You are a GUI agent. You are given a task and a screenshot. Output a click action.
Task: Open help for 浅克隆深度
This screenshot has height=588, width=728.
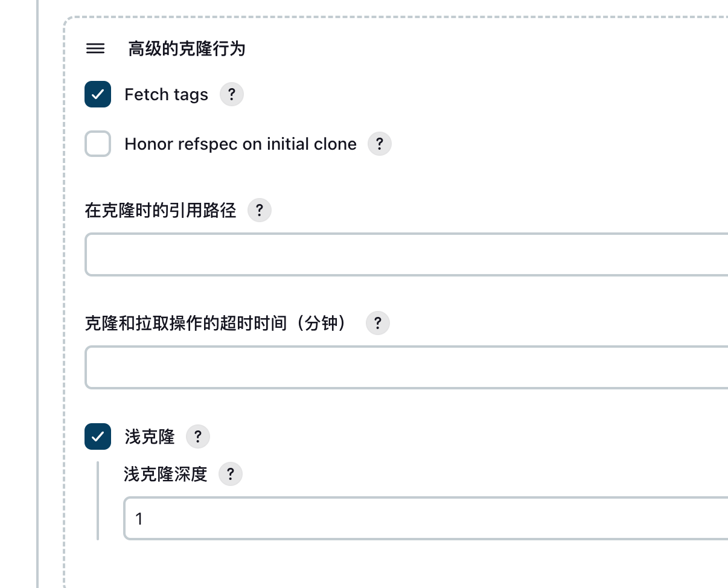[x=230, y=474]
